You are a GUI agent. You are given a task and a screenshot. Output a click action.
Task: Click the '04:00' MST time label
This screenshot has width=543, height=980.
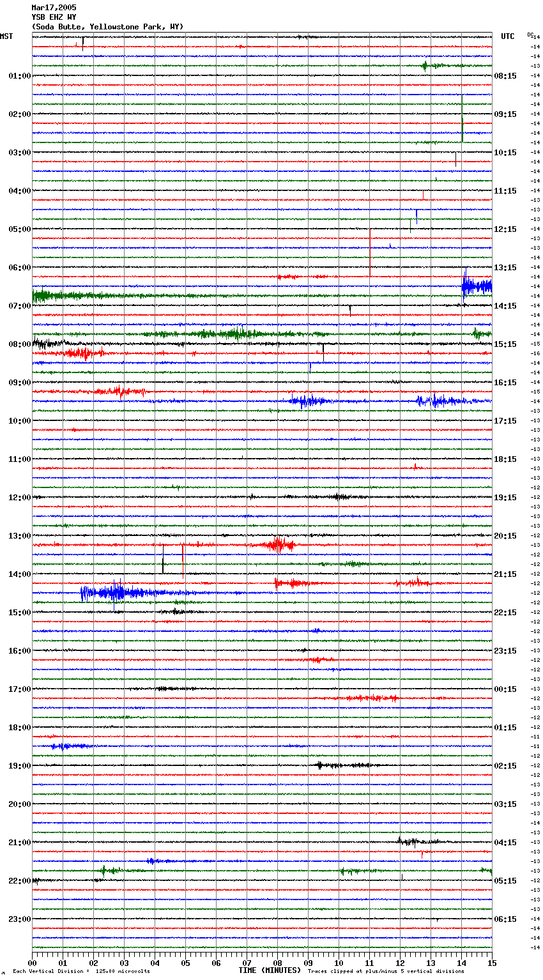[x=19, y=191]
